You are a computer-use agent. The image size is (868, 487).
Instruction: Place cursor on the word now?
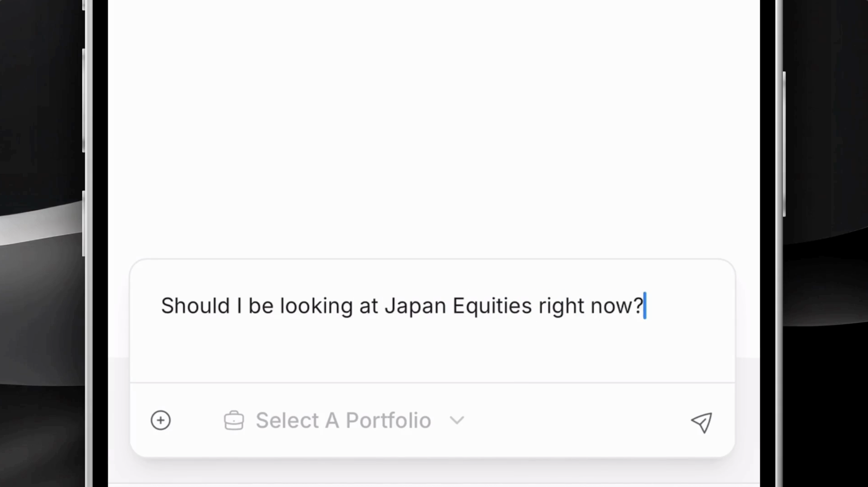[x=617, y=306]
